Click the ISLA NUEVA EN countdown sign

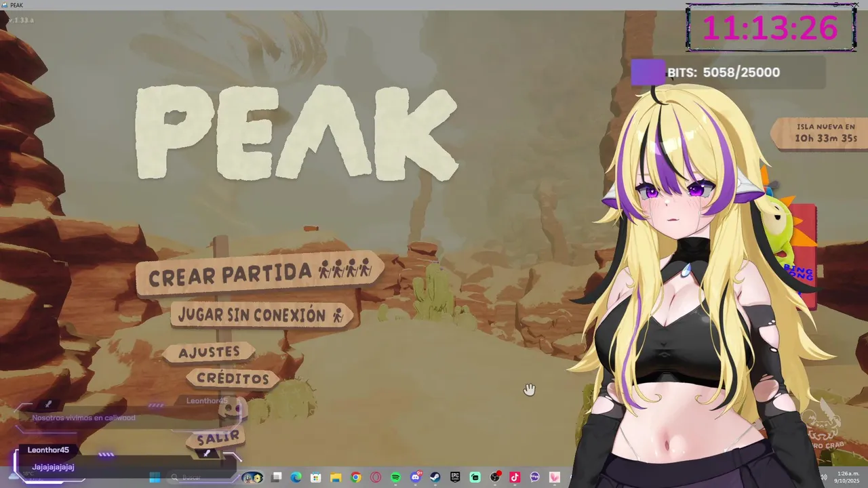(821, 133)
